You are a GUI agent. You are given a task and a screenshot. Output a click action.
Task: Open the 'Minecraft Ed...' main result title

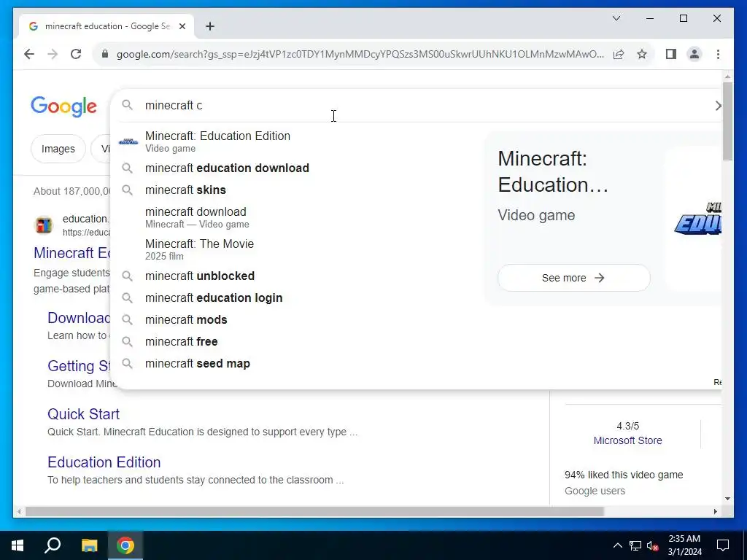[72, 253]
